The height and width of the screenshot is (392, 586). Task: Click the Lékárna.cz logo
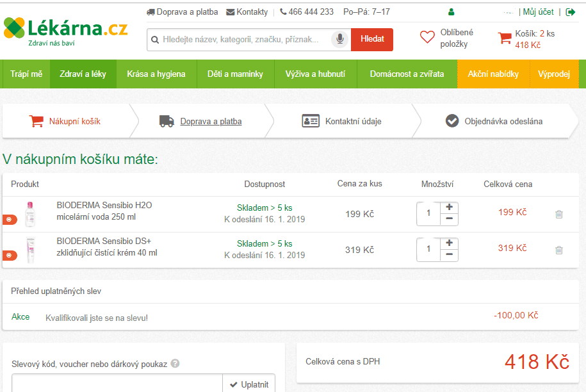65,31
